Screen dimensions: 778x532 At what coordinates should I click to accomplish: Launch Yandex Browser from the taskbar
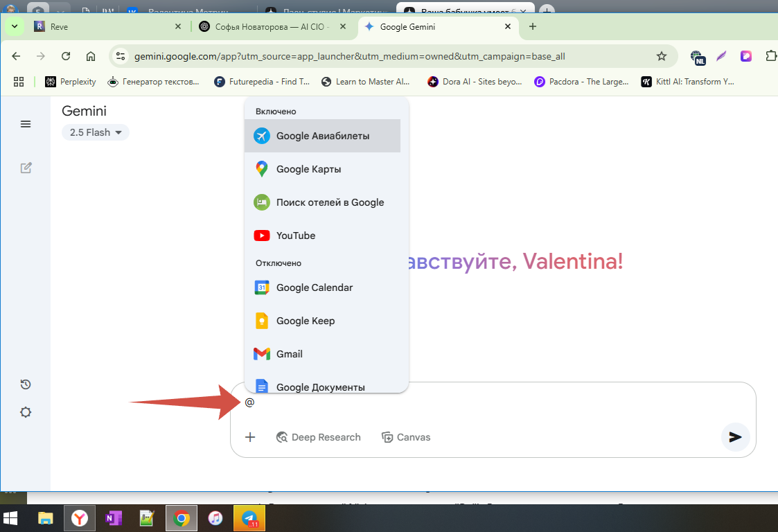point(80,519)
